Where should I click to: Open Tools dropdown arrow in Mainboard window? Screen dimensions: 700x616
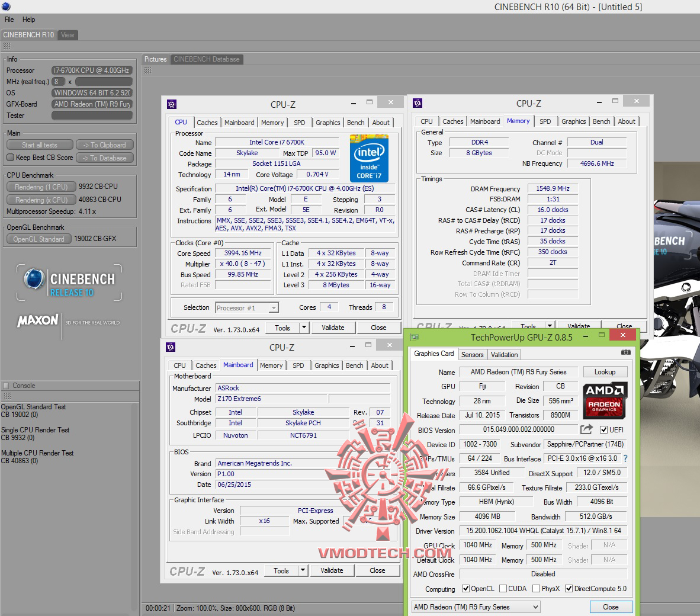(303, 570)
